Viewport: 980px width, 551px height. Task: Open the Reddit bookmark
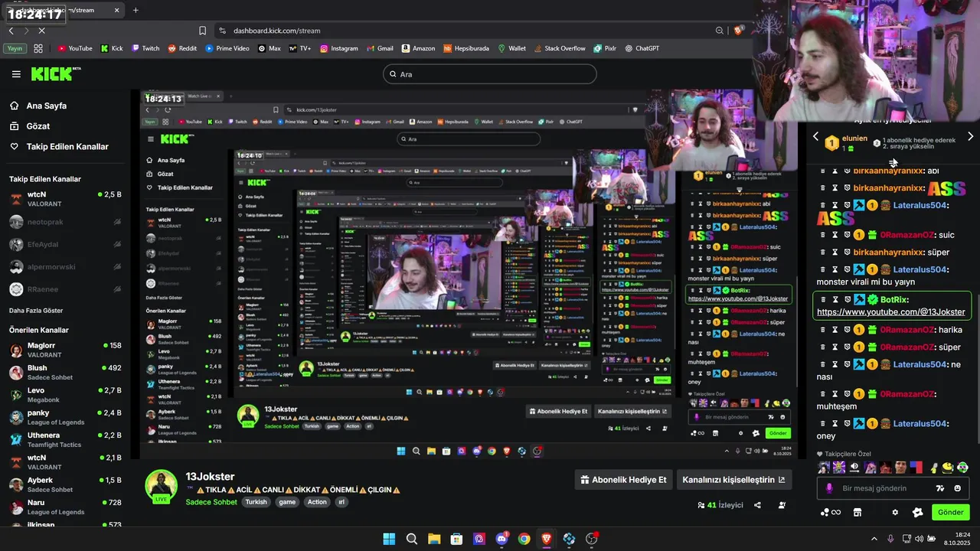click(182, 48)
